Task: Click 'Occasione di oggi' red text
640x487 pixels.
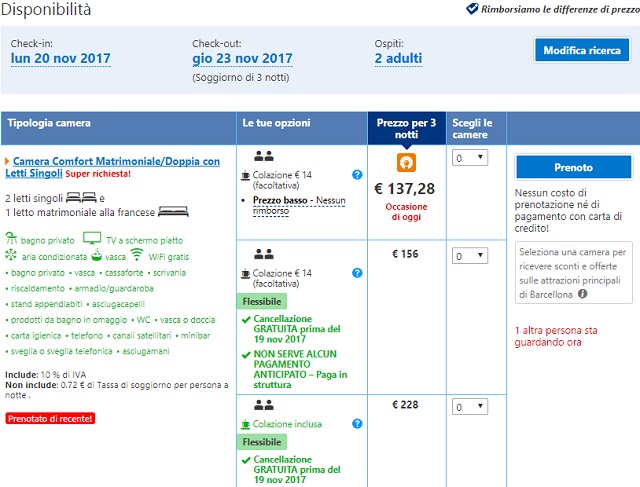Action: pyautogui.click(x=406, y=211)
